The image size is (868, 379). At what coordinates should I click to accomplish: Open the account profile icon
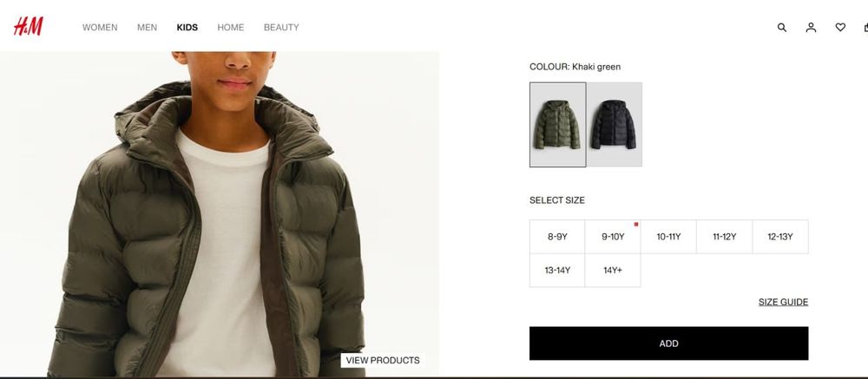click(811, 27)
